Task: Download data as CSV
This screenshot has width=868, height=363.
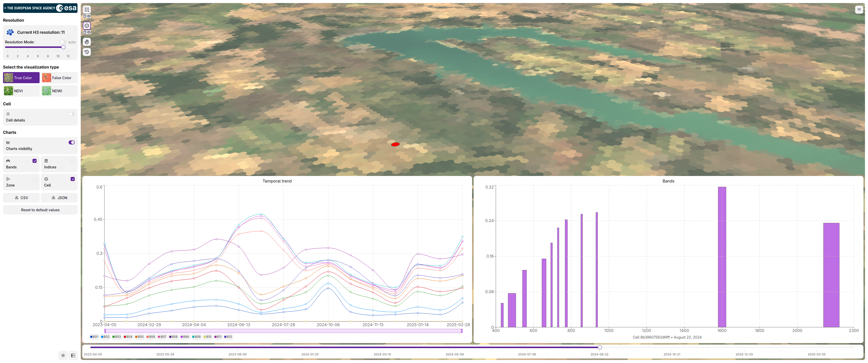Action: pyautogui.click(x=21, y=198)
